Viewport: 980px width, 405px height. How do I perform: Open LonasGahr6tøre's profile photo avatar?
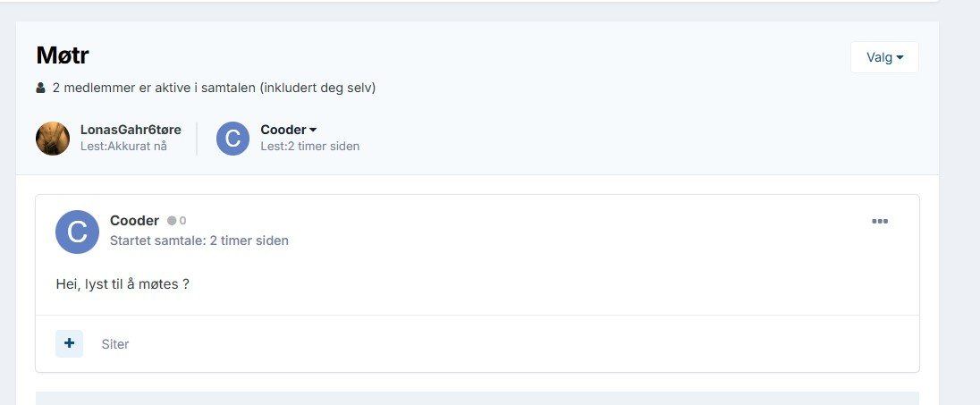tap(53, 138)
